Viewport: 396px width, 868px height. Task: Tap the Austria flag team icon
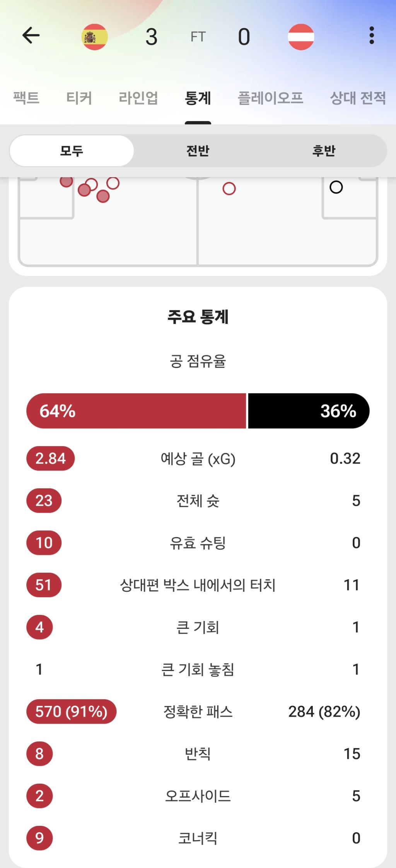click(x=301, y=37)
